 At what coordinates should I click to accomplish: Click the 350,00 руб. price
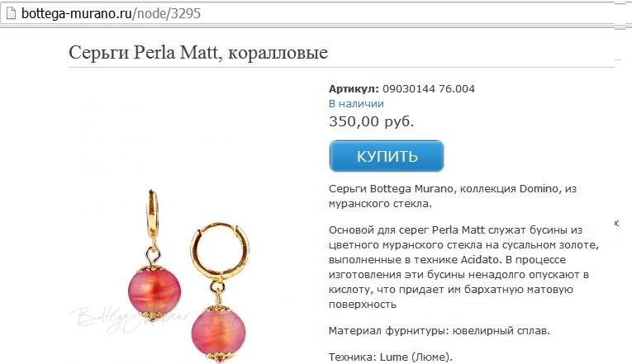(371, 121)
